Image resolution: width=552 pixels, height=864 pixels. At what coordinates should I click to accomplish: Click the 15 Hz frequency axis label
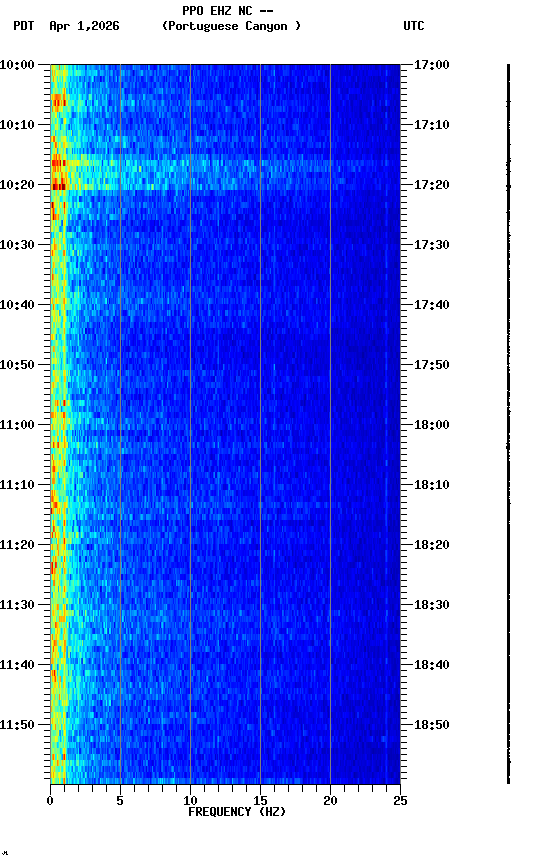[x=260, y=801]
